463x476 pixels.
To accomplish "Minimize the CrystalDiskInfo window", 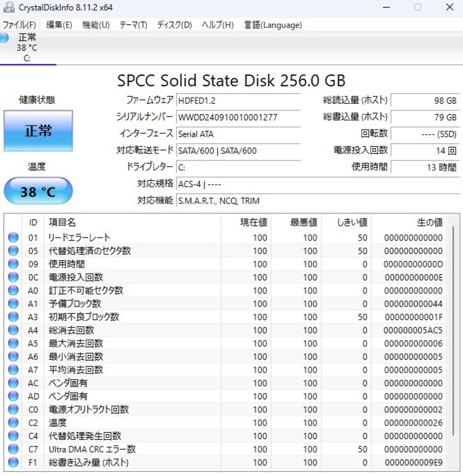I will [x=386, y=7].
